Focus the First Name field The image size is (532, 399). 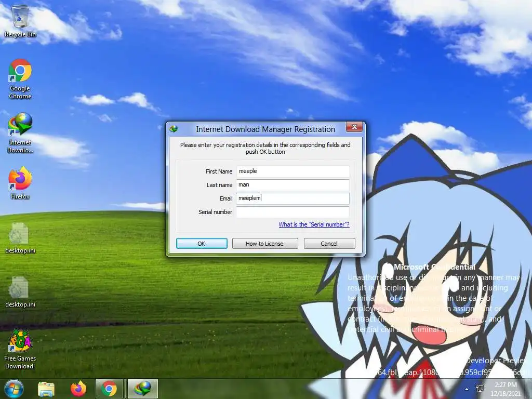293,171
